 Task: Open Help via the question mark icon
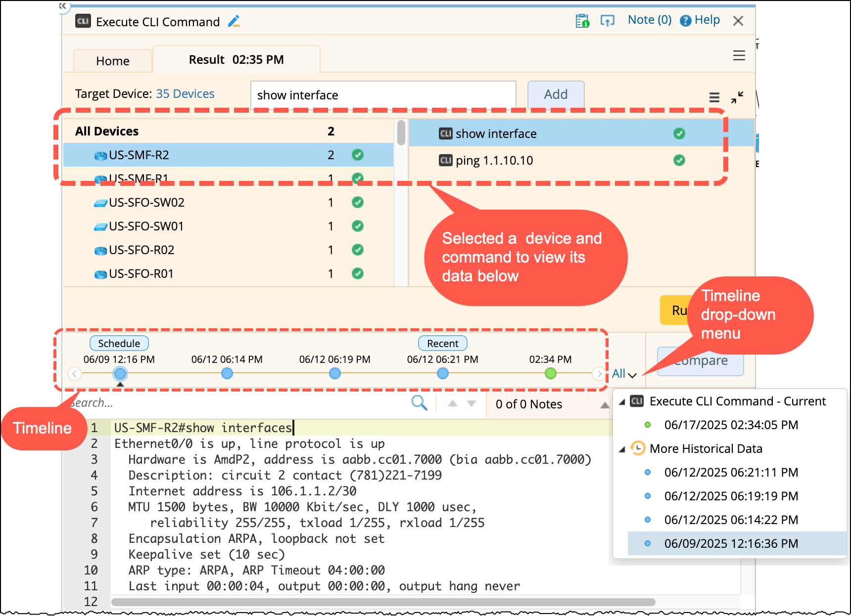pos(685,21)
